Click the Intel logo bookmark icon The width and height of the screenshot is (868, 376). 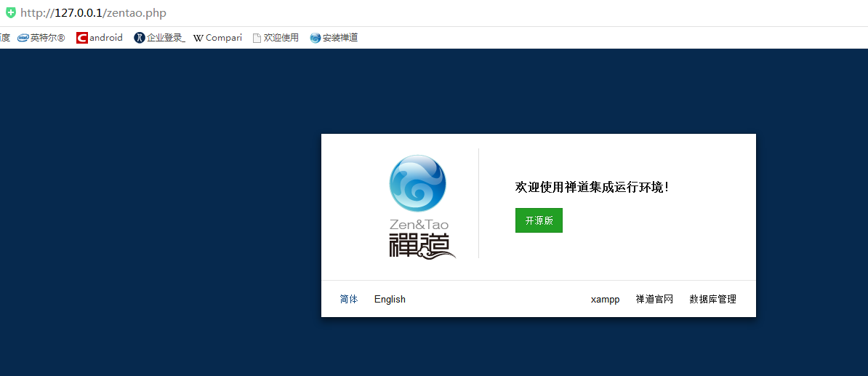pos(23,38)
